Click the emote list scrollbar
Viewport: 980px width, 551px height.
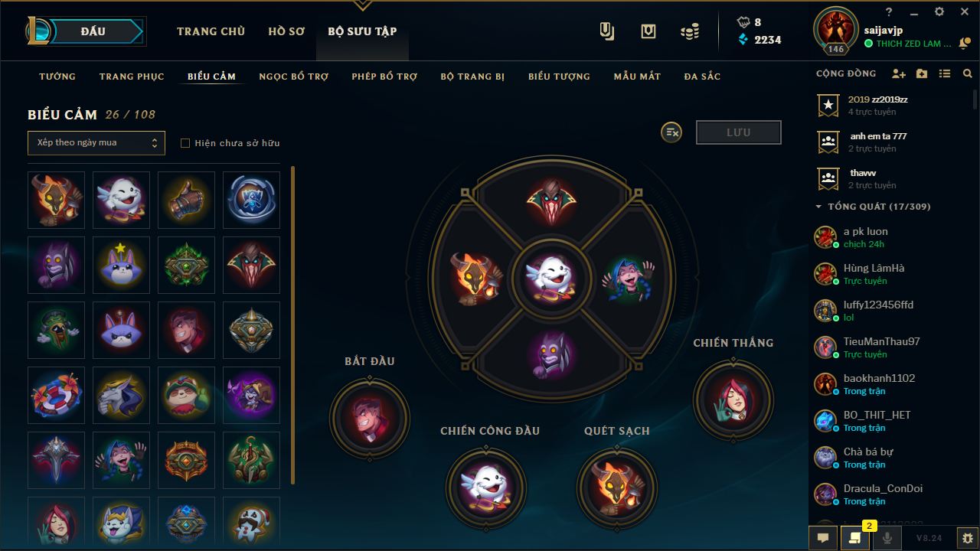coord(293,325)
